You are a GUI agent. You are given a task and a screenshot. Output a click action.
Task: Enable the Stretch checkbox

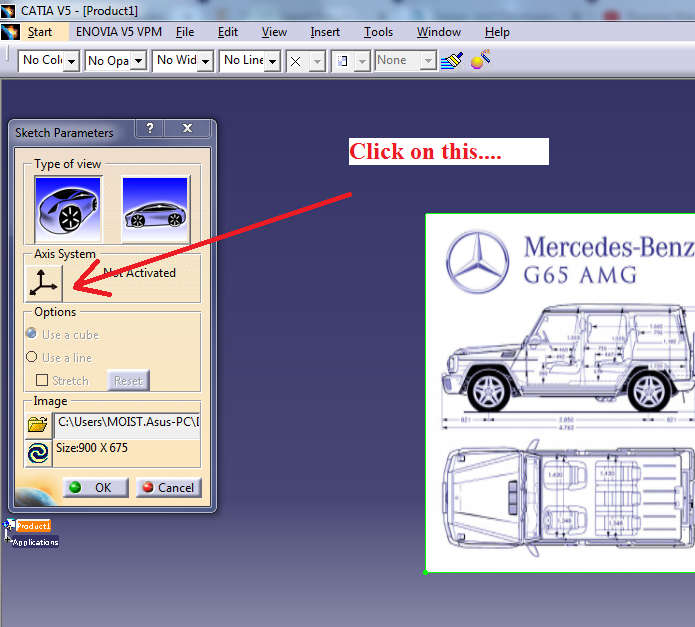point(42,380)
